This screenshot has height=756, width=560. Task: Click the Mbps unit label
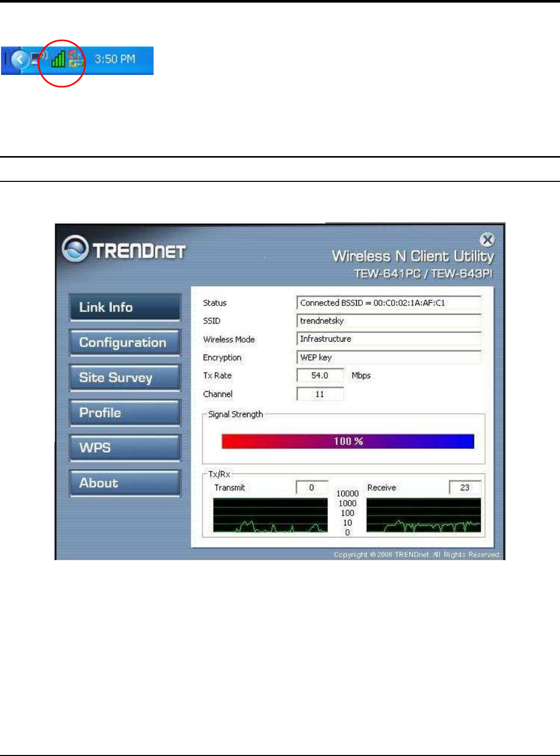[x=361, y=376]
